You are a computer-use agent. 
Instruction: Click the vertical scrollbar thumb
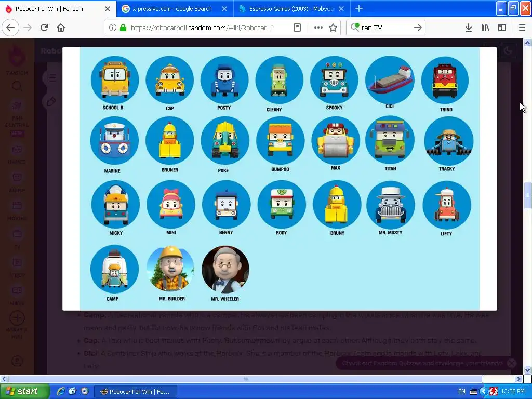(528, 196)
